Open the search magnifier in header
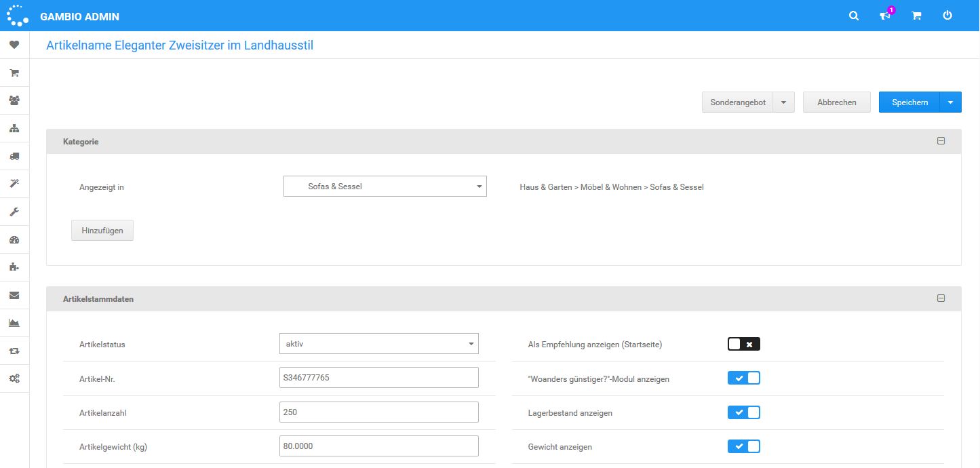The image size is (980, 468). [x=854, y=16]
